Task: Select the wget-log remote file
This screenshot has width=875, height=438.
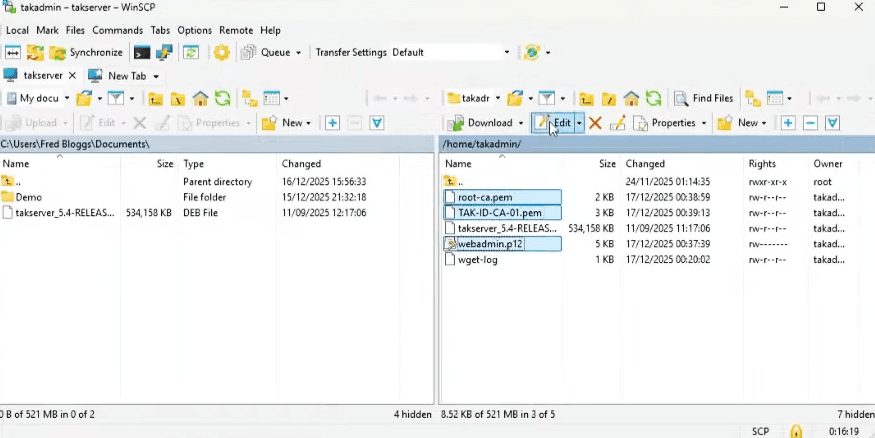Action: click(x=478, y=259)
